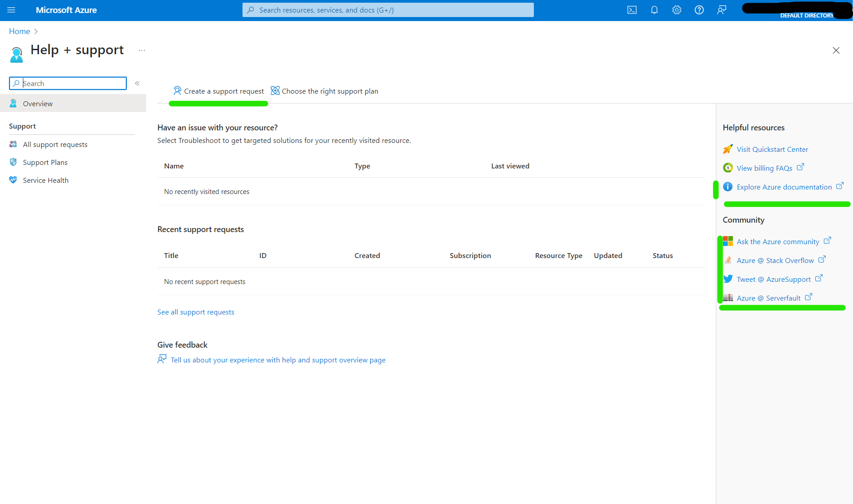The height and width of the screenshot is (504, 853).
Task: Open the more options ellipsis beside title
Action: [x=142, y=51]
